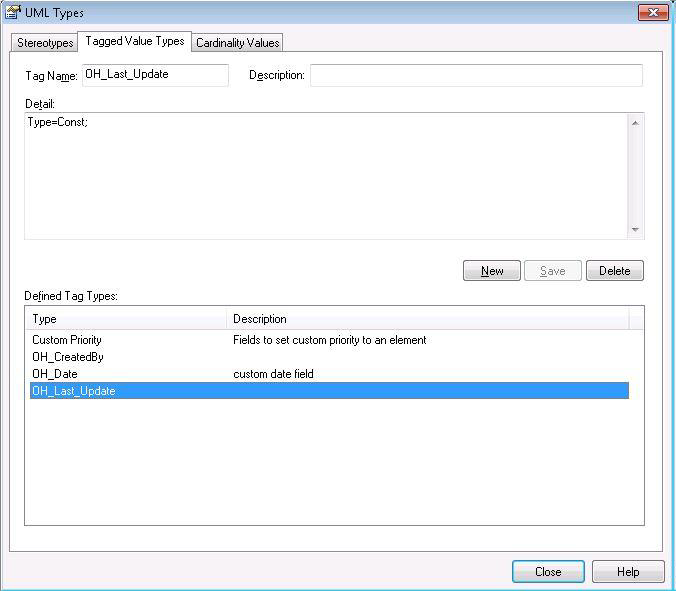The height and width of the screenshot is (591, 676).
Task: Click the Detail box scroll up arrow
Action: click(x=635, y=123)
